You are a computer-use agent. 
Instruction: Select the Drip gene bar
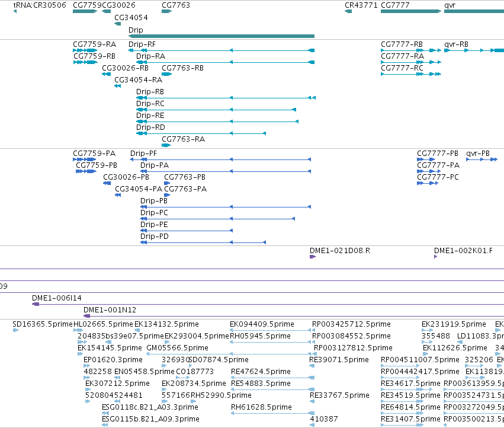221,36
